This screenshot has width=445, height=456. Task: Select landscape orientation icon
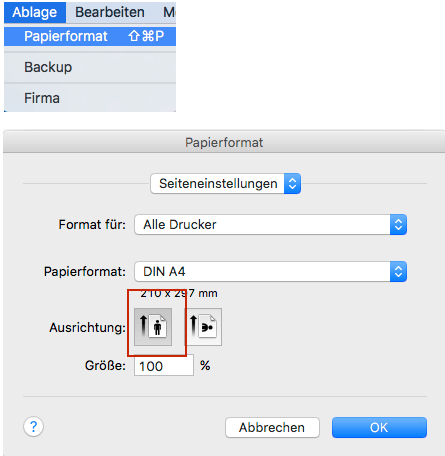tap(203, 327)
